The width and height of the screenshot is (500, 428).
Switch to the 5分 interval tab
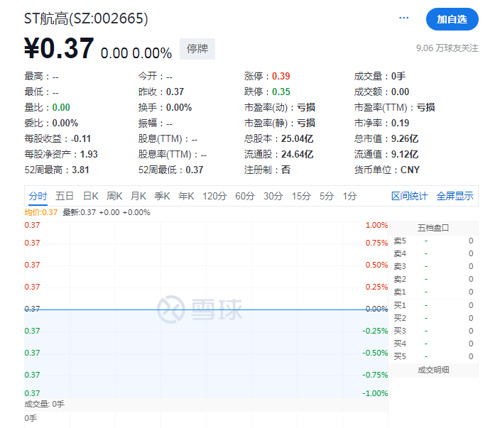click(x=327, y=196)
